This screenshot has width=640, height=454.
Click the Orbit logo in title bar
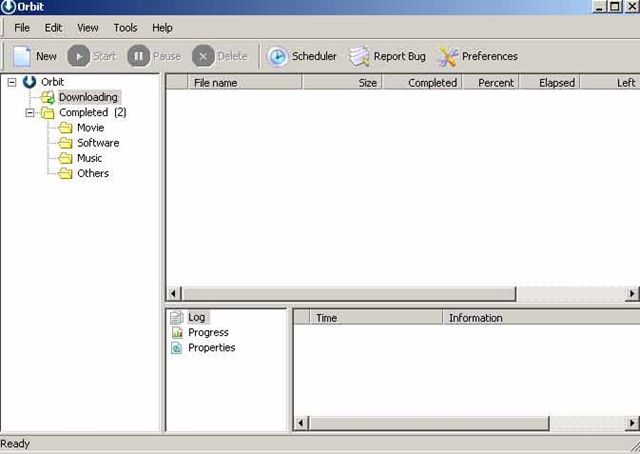8,7
